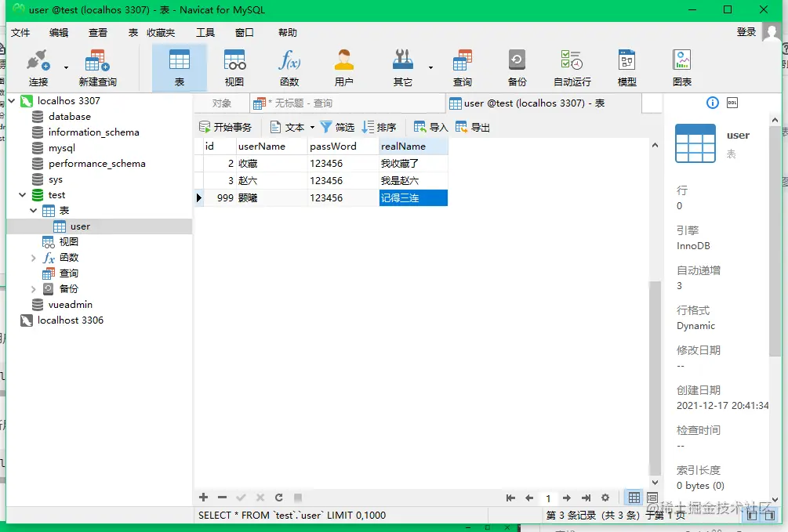Select the performance_schema database
The height and width of the screenshot is (532, 788).
(97, 164)
